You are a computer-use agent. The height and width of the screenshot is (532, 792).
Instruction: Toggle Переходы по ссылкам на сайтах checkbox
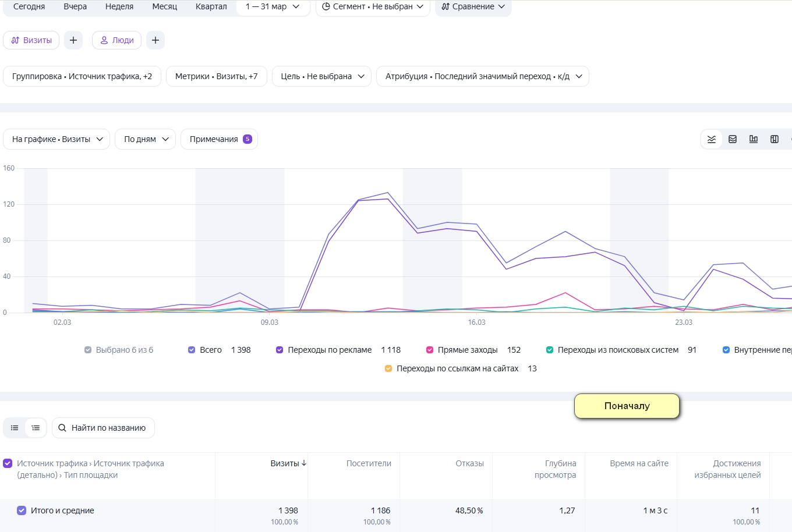click(388, 368)
